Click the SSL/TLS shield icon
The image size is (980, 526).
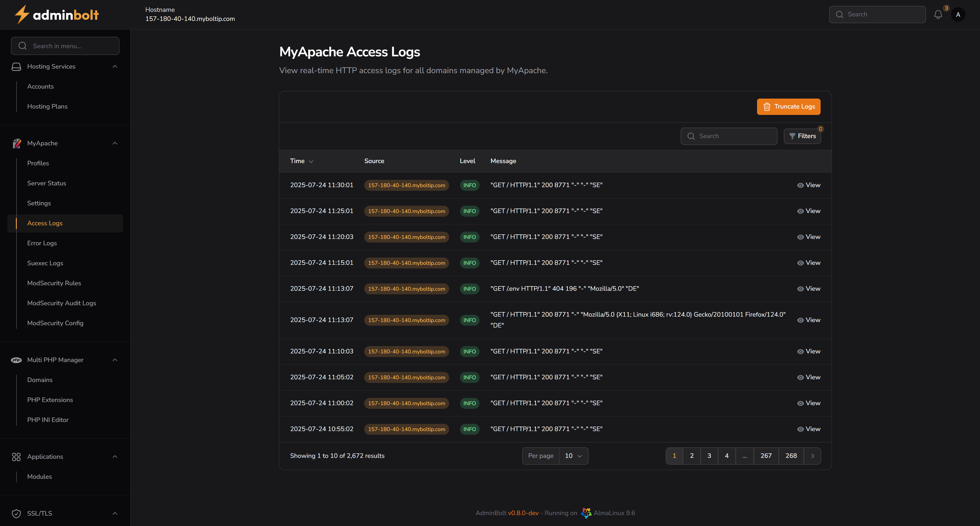16,514
